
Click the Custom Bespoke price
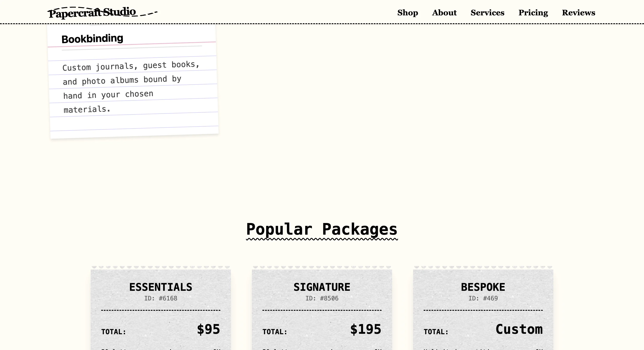coord(519,329)
